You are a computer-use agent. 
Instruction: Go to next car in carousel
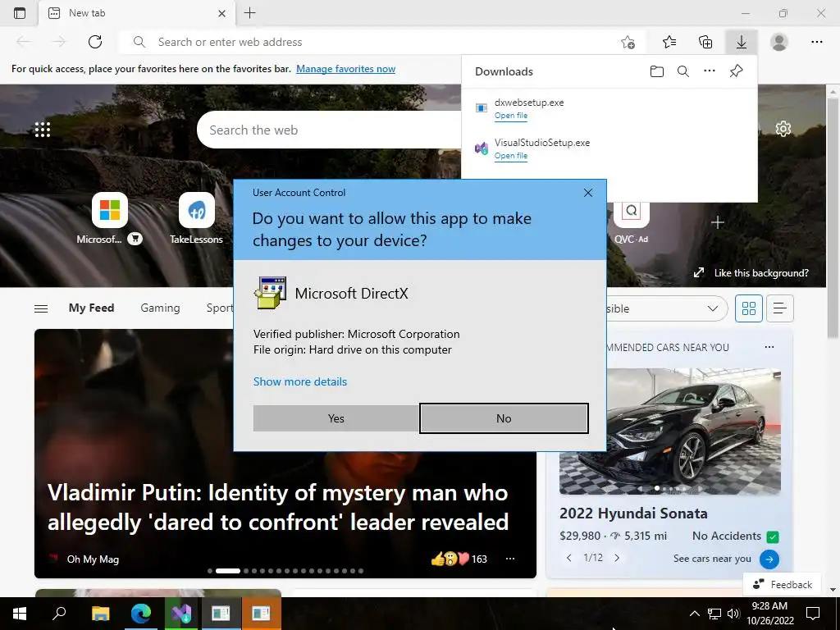coord(617,558)
